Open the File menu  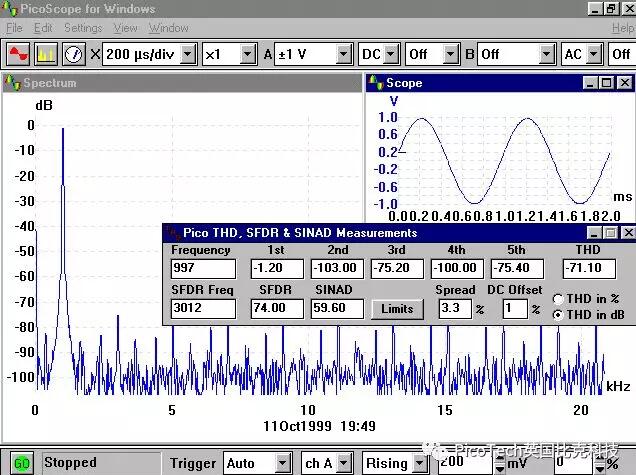15,28
